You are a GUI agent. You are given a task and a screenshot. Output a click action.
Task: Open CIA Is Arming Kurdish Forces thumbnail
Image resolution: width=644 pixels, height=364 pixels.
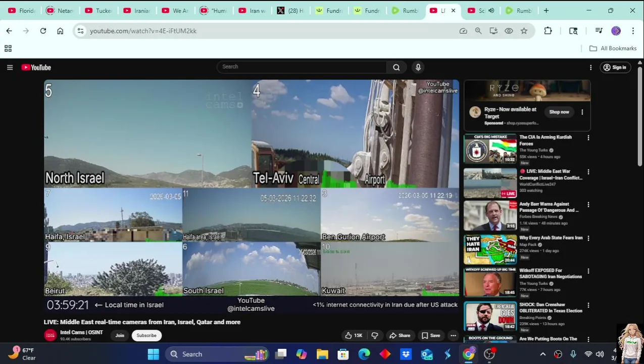click(x=490, y=149)
